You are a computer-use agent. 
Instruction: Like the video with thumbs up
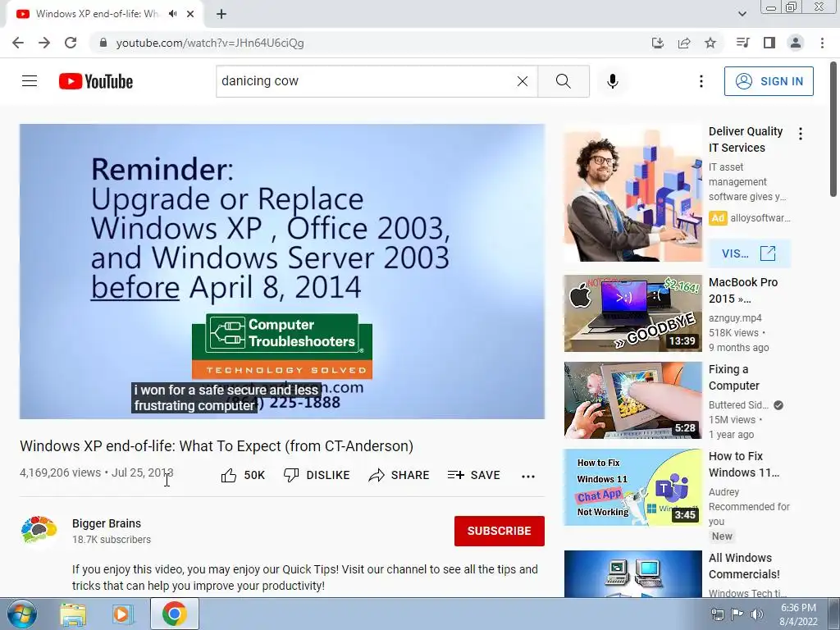point(243,475)
